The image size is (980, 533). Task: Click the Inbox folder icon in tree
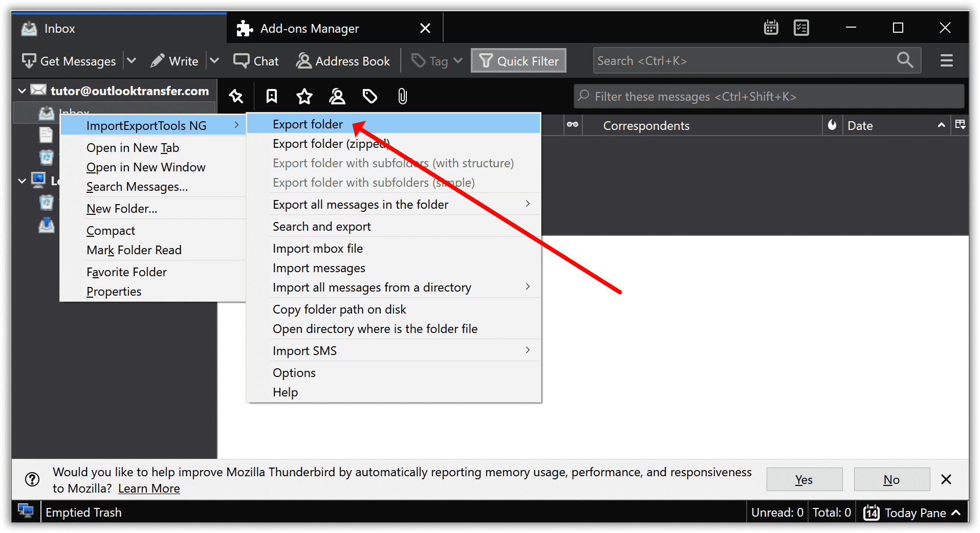[x=47, y=113]
